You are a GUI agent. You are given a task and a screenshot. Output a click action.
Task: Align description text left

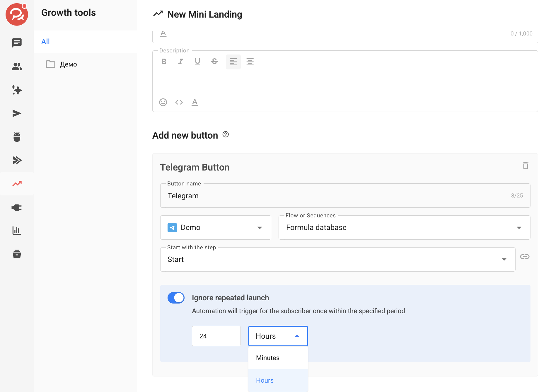(233, 62)
